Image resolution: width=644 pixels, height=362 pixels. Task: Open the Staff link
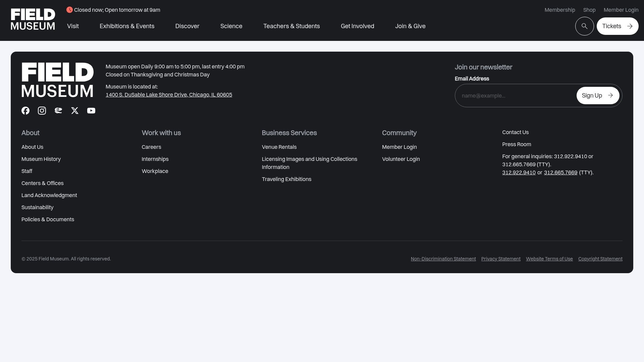coord(27,171)
